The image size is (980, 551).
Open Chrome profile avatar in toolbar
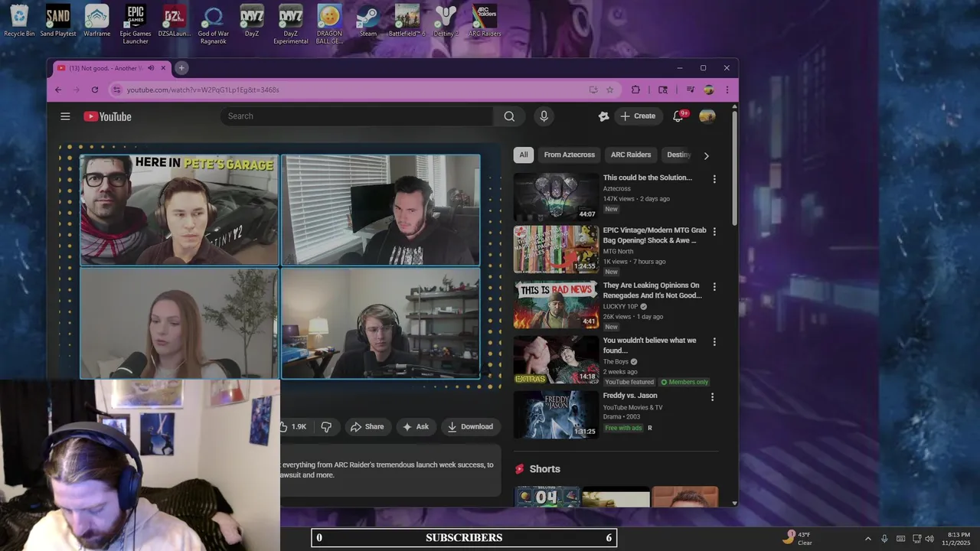pyautogui.click(x=709, y=90)
